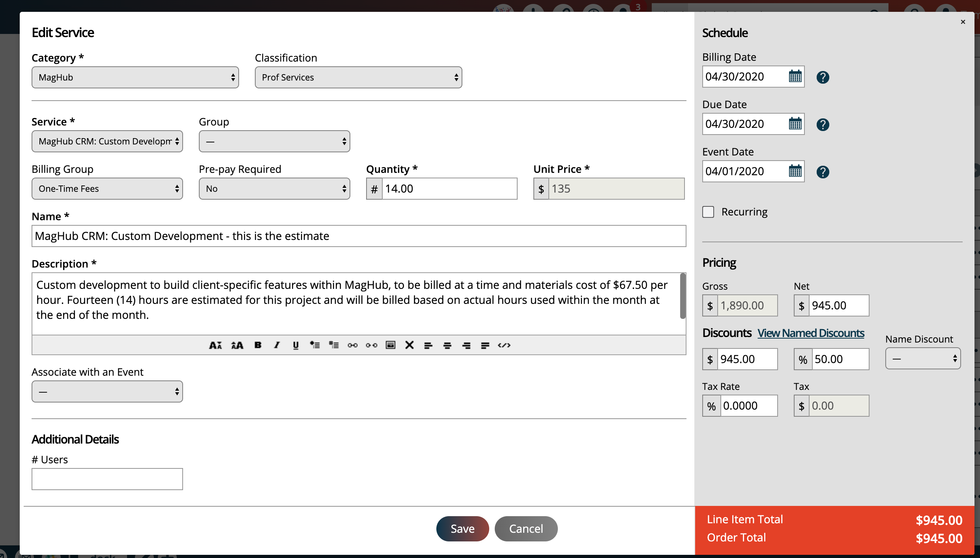Justify description text

[x=485, y=345]
